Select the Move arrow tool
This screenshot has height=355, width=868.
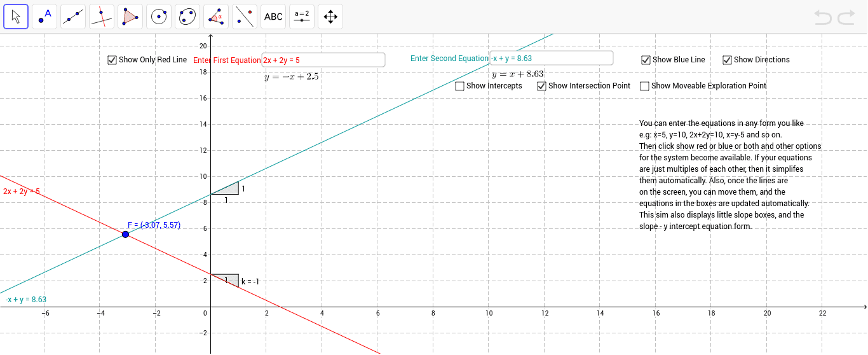click(x=16, y=17)
